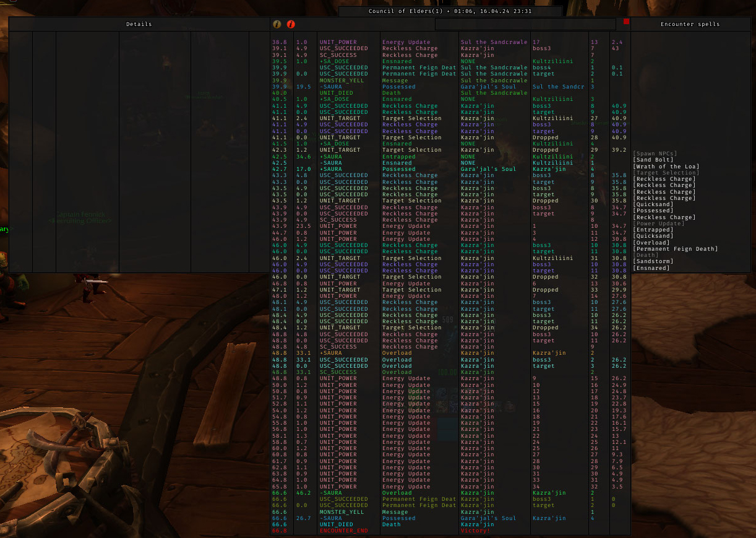Toggle the Permanent Feign Death spell filter
Screen dimensions: 756x538
(x=675, y=249)
